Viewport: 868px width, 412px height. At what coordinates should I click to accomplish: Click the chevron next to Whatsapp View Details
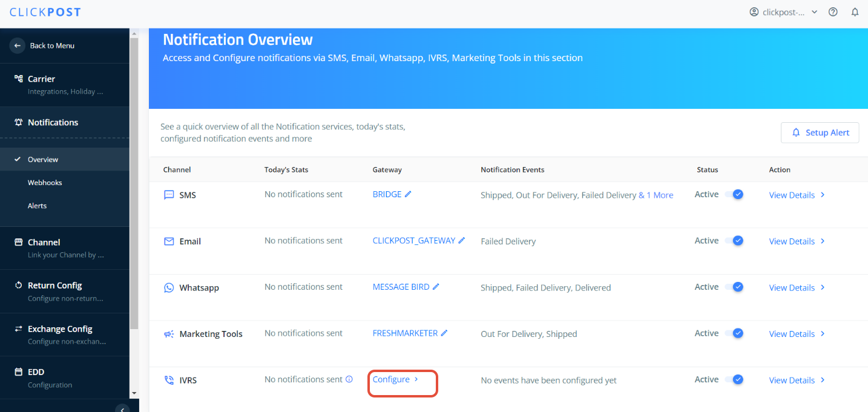(x=823, y=287)
